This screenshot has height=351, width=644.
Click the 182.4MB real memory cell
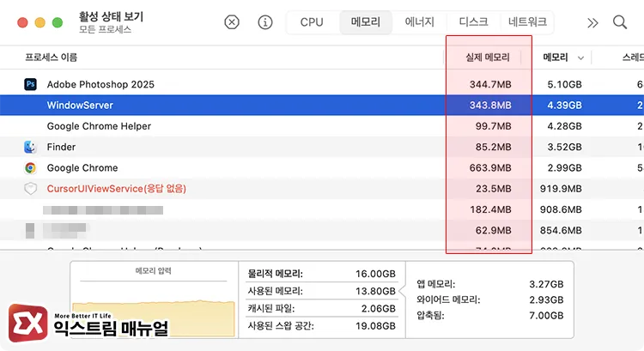click(x=490, y=209)
